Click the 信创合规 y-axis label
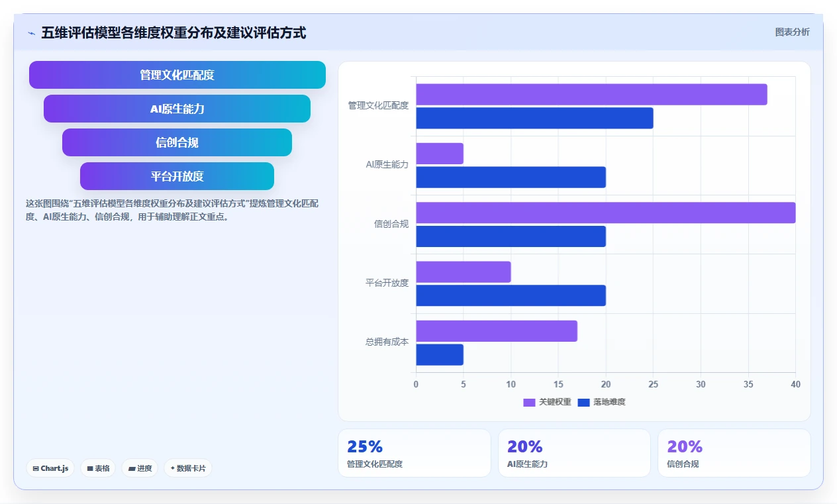This screenshot has height=504, width=837. (x=391, y=224)
